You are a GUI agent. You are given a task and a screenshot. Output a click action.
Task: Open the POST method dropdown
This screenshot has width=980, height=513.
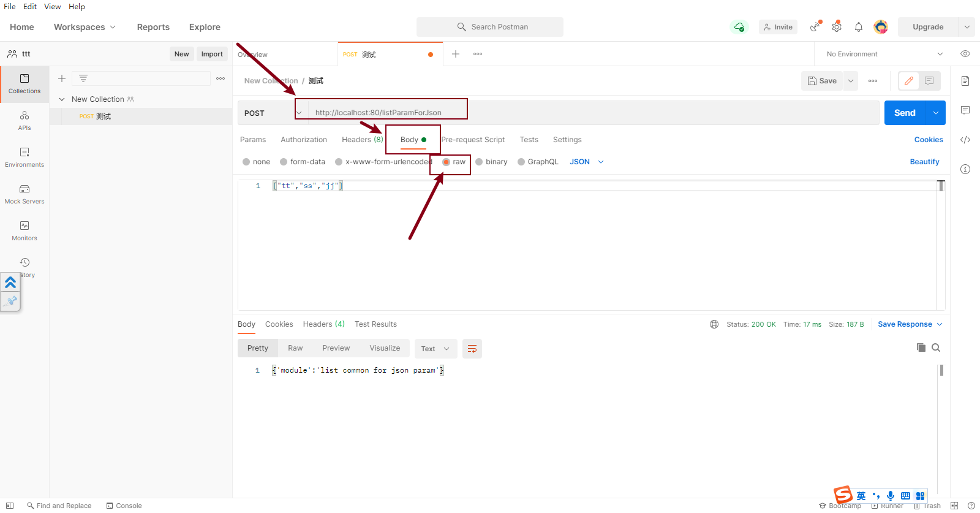(x=272, y=113)
